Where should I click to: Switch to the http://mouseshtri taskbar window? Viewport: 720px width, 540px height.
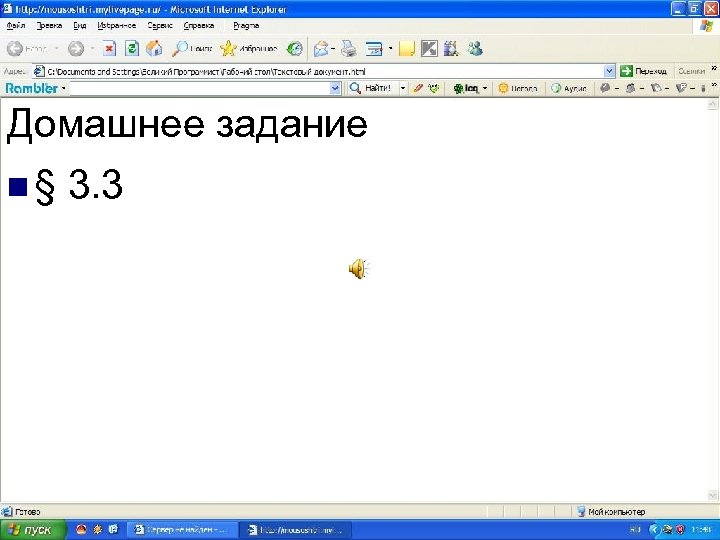point(297,530)
